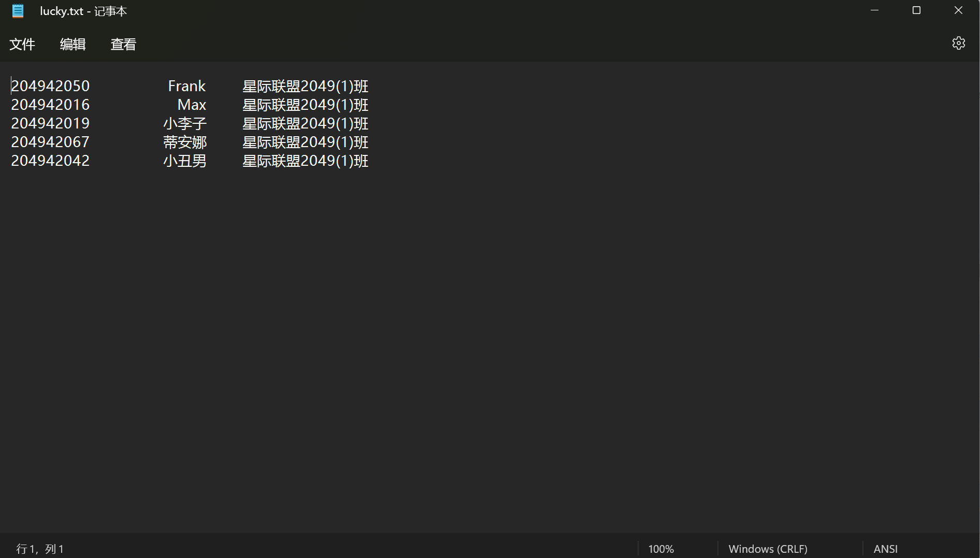Viewport: 980px width, 558px height.
Task: Click the class text on Max's row
Action: point(306,105)
